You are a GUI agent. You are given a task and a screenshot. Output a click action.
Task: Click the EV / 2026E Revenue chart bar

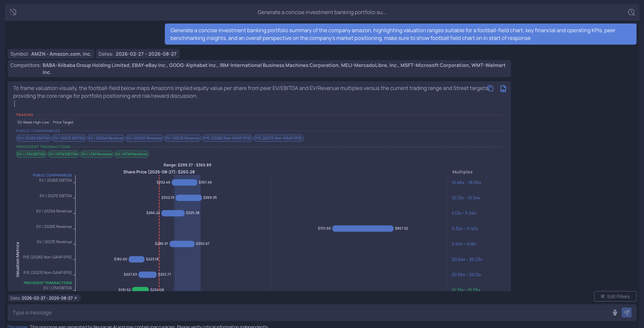pos(363,228)
